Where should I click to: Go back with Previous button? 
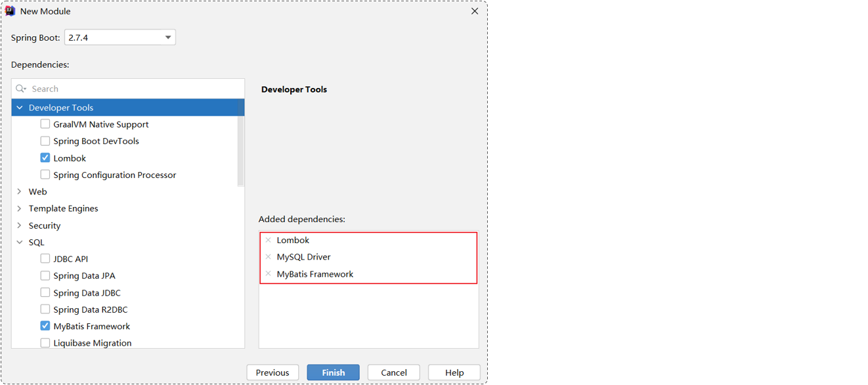coord(272,373)
